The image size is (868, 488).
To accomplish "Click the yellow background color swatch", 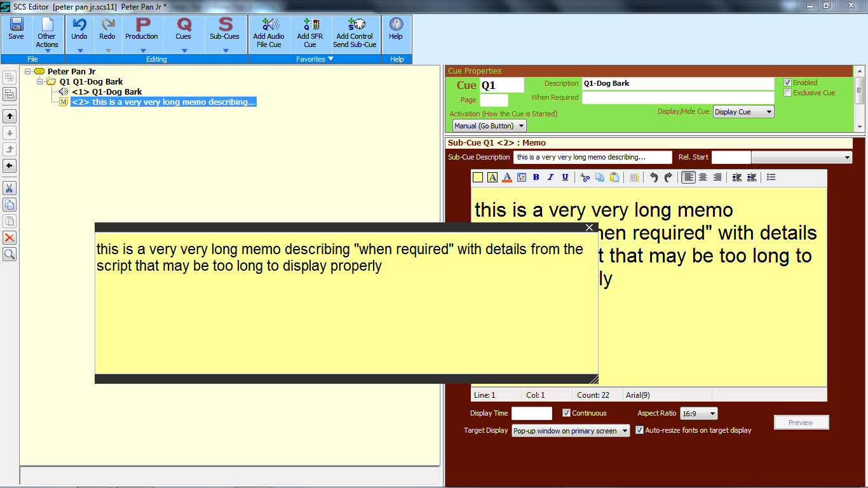I will pos(478,177).
